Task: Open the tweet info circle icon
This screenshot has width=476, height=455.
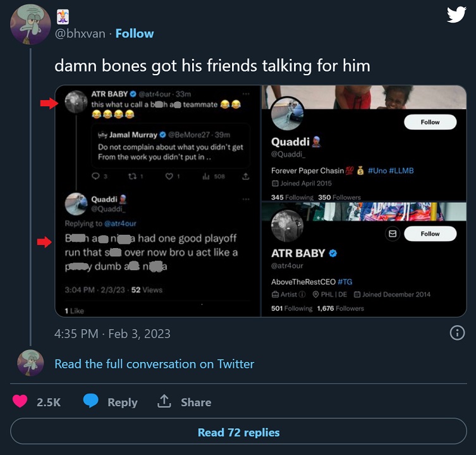Action: click(x=456, y=333)
